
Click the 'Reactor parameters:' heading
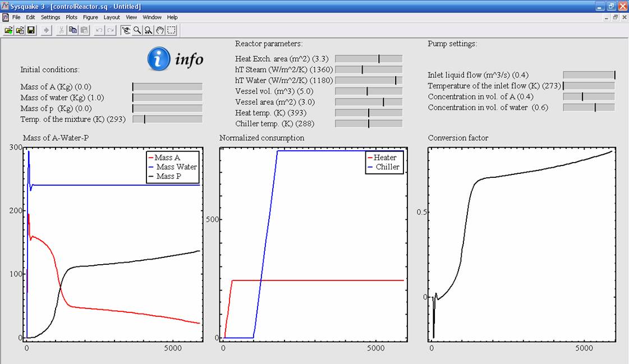click(x=269, y=44)
